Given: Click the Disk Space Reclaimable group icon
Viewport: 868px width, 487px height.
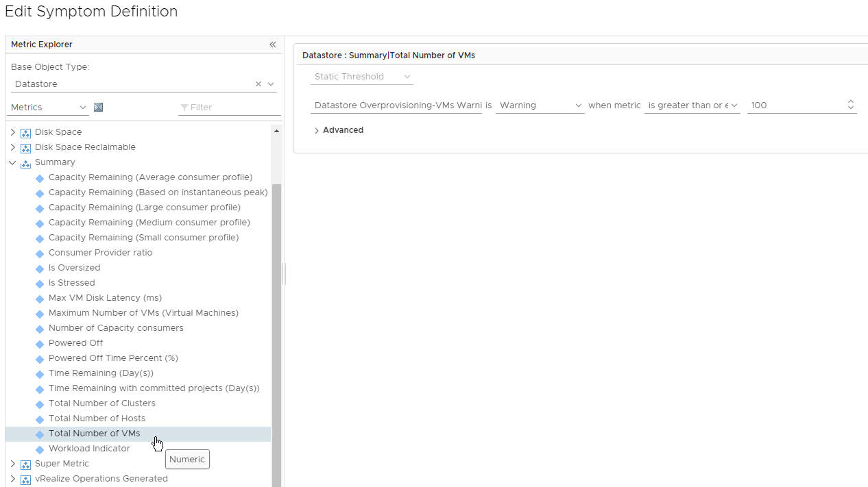Looking at the screenshot, I should (26, 147).
